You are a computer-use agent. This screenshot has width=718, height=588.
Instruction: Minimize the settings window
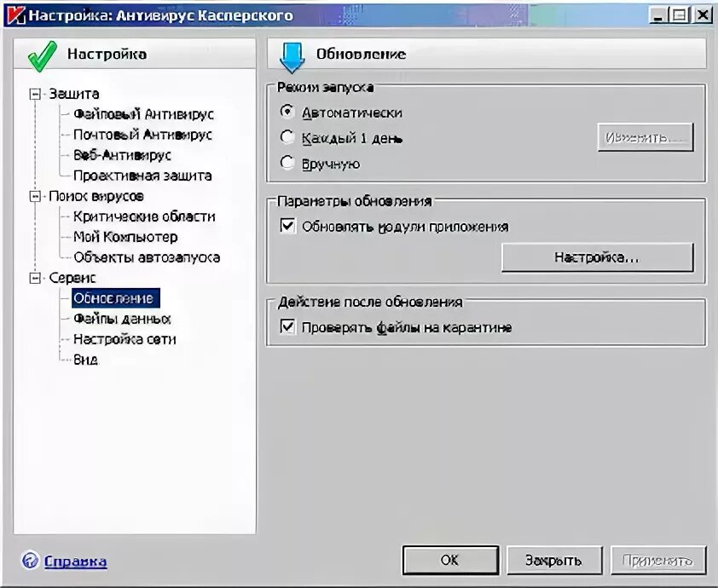658,16
